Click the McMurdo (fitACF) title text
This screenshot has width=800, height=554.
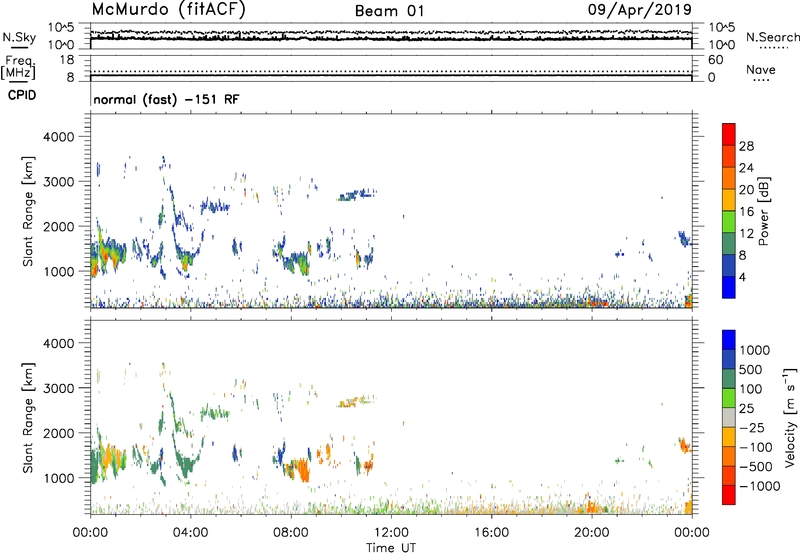coord(168,10)
